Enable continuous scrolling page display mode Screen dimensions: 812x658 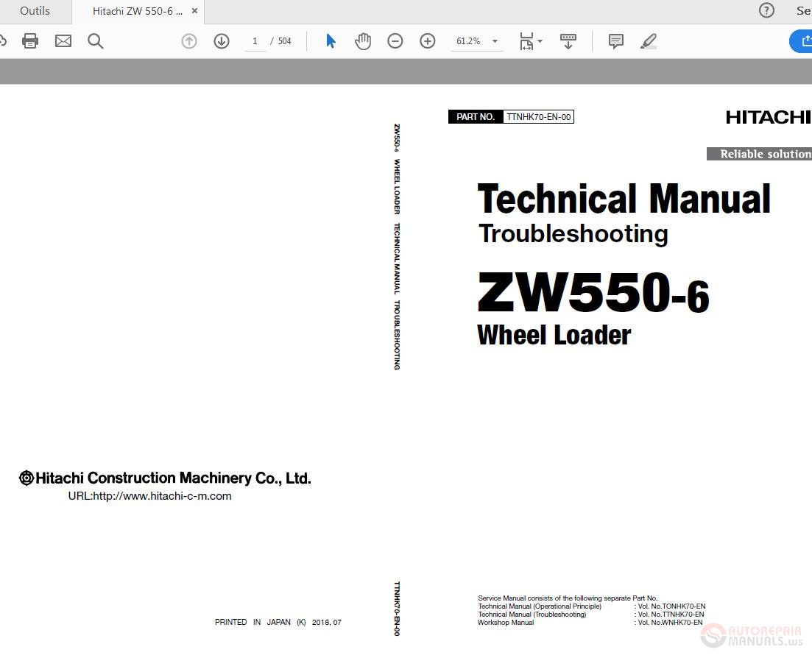click(x=568, y=40)
